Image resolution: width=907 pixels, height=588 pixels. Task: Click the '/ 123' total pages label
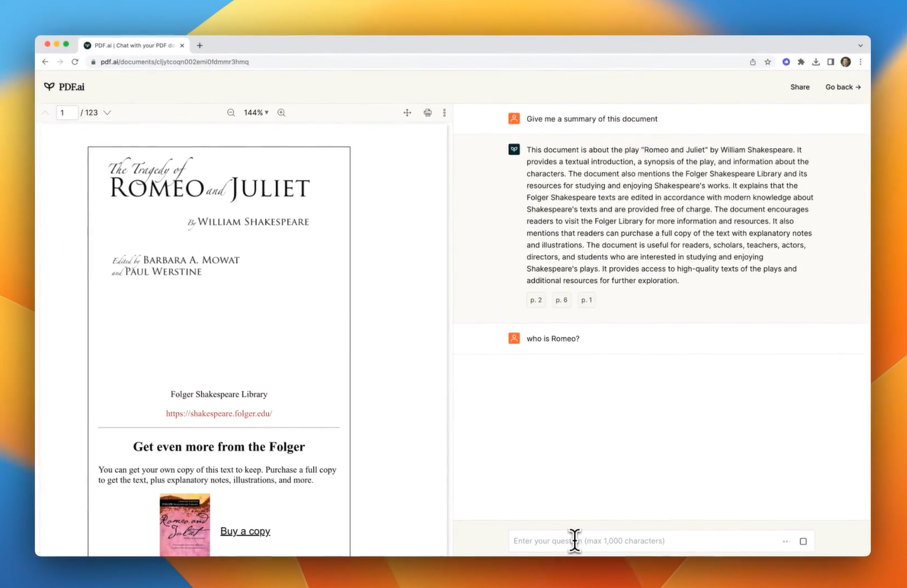point(89,113)
